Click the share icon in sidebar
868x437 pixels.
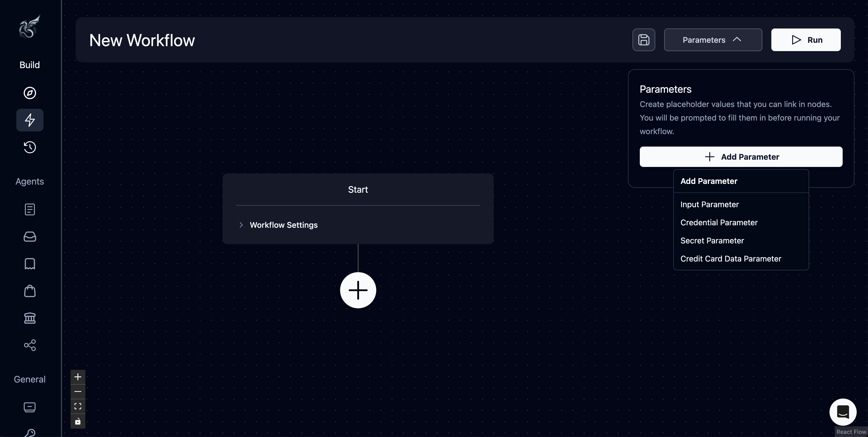(30, 345)
